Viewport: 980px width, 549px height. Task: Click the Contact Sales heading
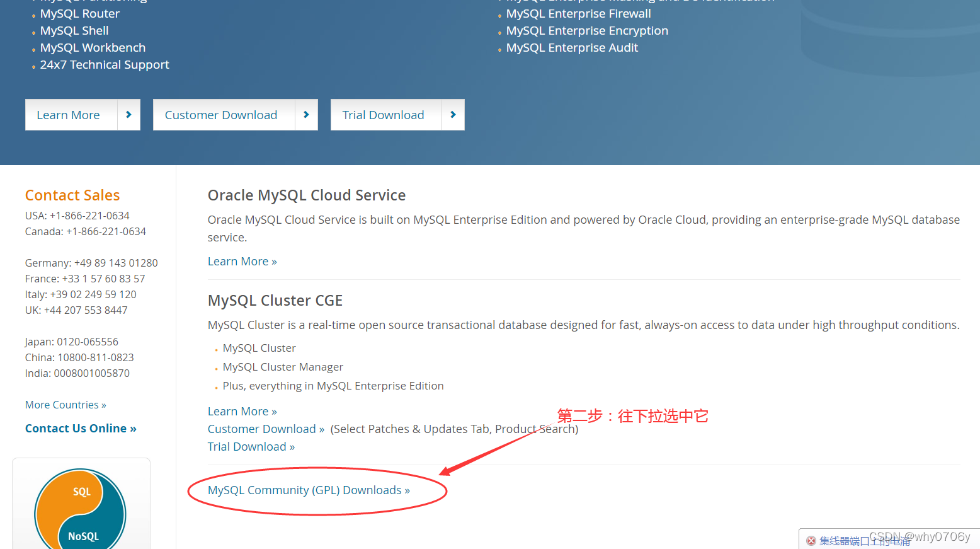tap(72, 195)
